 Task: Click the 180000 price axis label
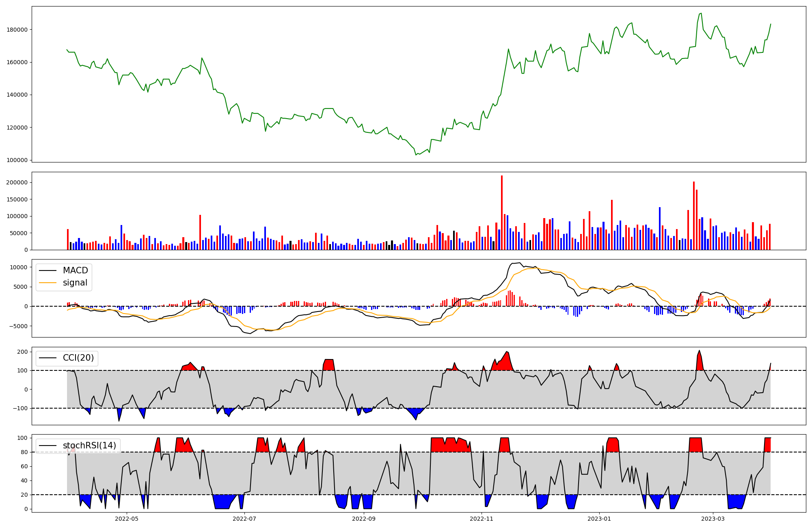(x=17, y=30)
